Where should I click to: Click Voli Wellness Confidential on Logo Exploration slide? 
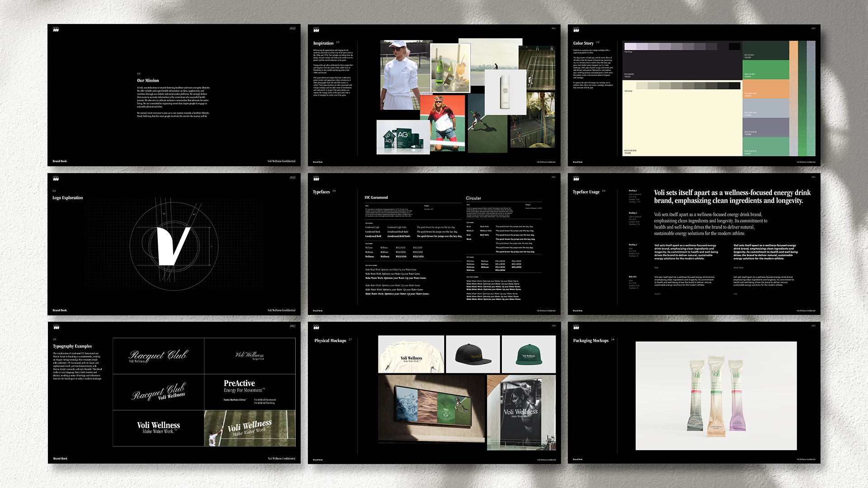(x=281, y=310)
